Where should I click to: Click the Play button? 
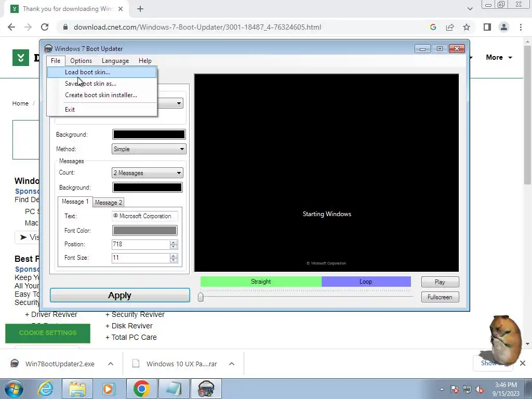[x=440, y=282]
